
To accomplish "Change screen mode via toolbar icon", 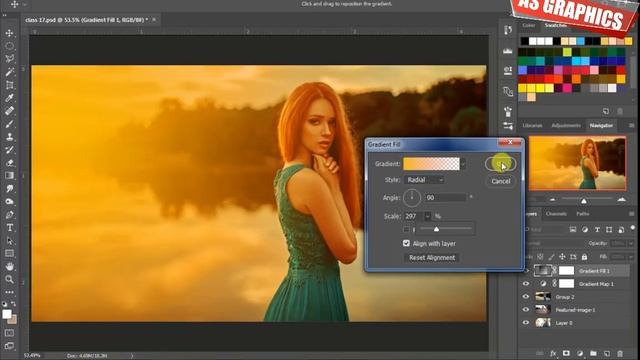I will point(9,346).
